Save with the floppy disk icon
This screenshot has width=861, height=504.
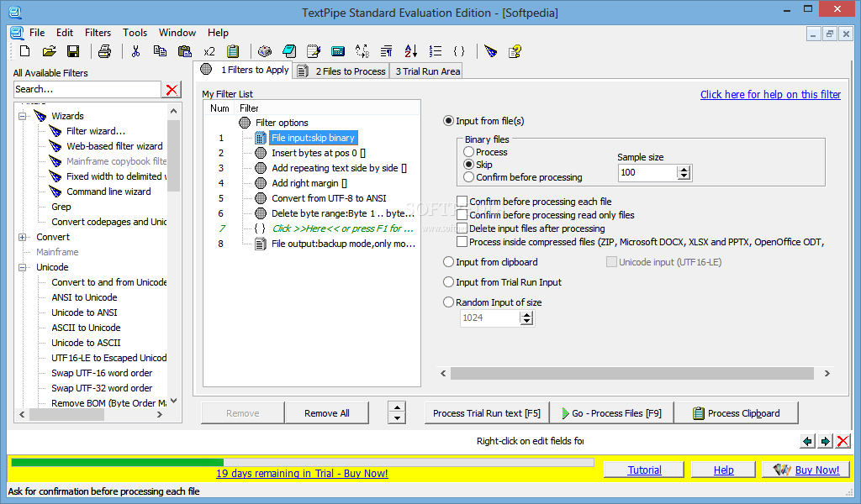click(x=73, y=51)
